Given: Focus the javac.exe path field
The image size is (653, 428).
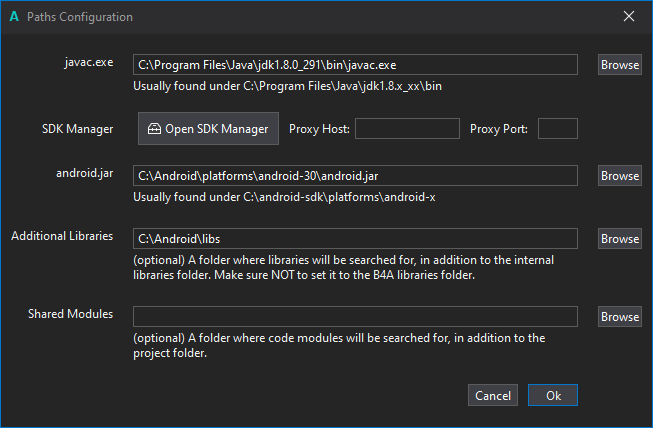Looking at the screenshot, I should (355, 65).
